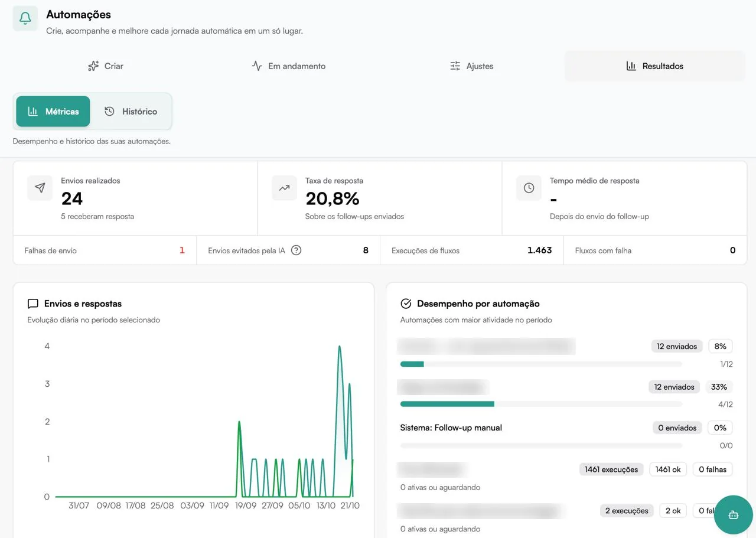The width and height of the screenshot is (756, 538).
Task: Click the 8 count for Envios evitados pela IA
Action: 366,250
